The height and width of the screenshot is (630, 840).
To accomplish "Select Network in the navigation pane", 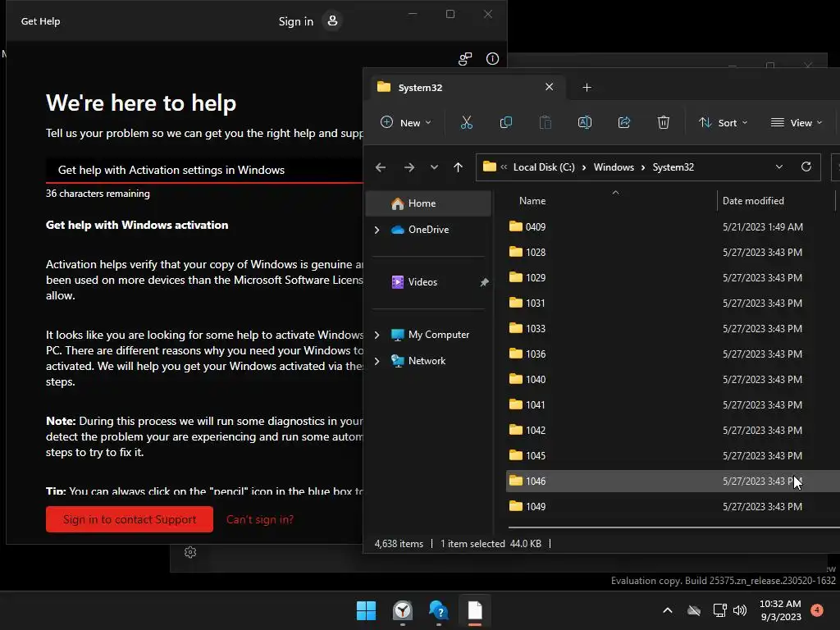I will [x=428, y=361].
